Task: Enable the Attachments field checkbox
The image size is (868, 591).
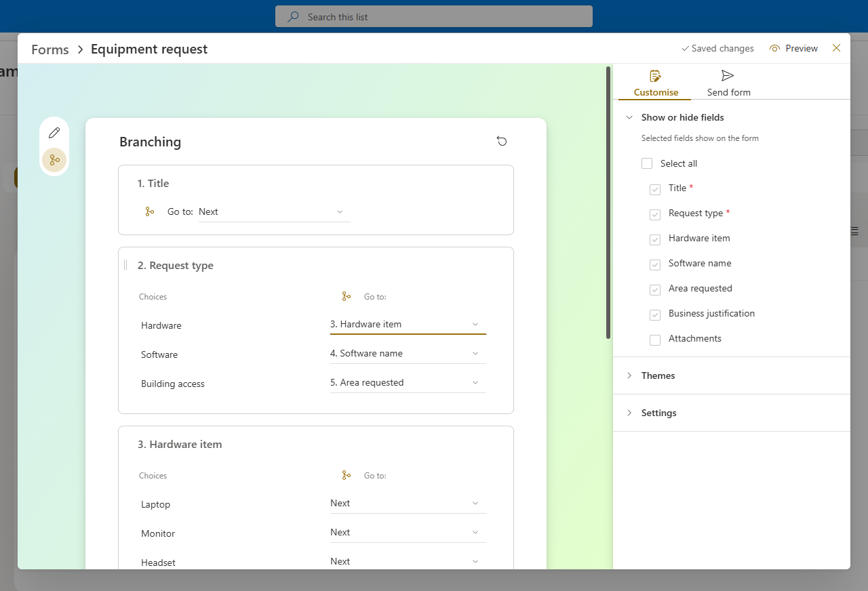Action: (655, 340)
